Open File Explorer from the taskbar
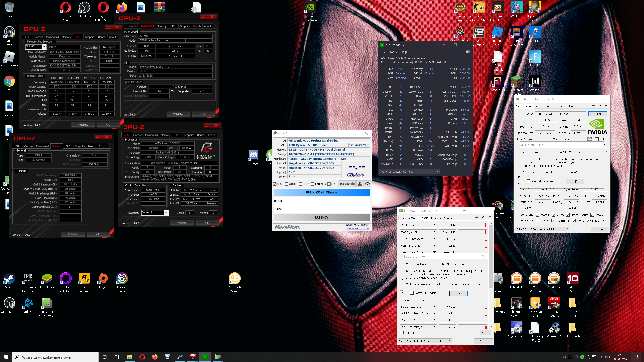Image resolution: width=644 pixels, height=362 pixels. (x=129, y=357)
